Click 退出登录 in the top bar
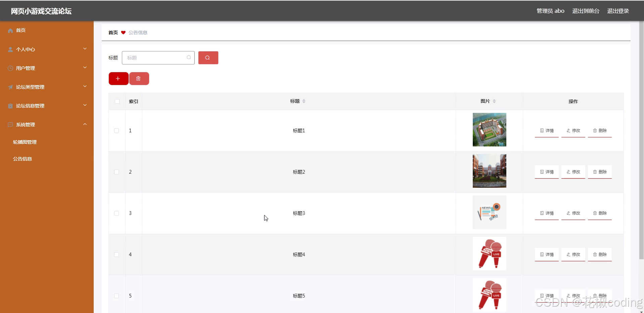Viewport: 644px width, 313px height. [x=618, y=11]
